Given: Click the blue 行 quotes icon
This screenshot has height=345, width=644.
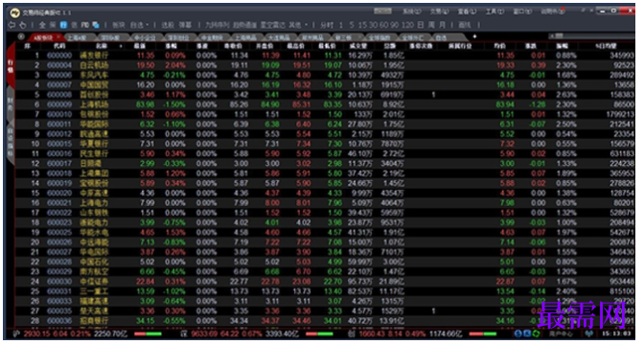Looking at the screenshot, I should pyautogui.click(x=63, y=25).
